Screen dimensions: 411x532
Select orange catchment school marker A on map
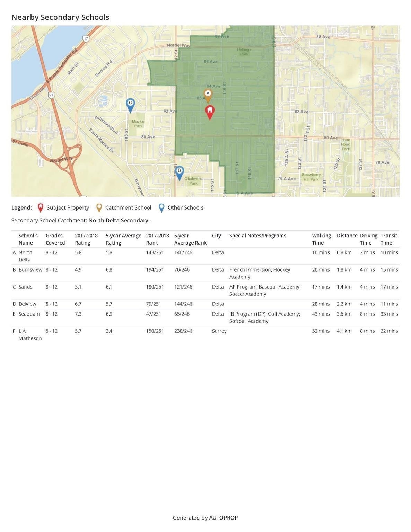(208, 96)
